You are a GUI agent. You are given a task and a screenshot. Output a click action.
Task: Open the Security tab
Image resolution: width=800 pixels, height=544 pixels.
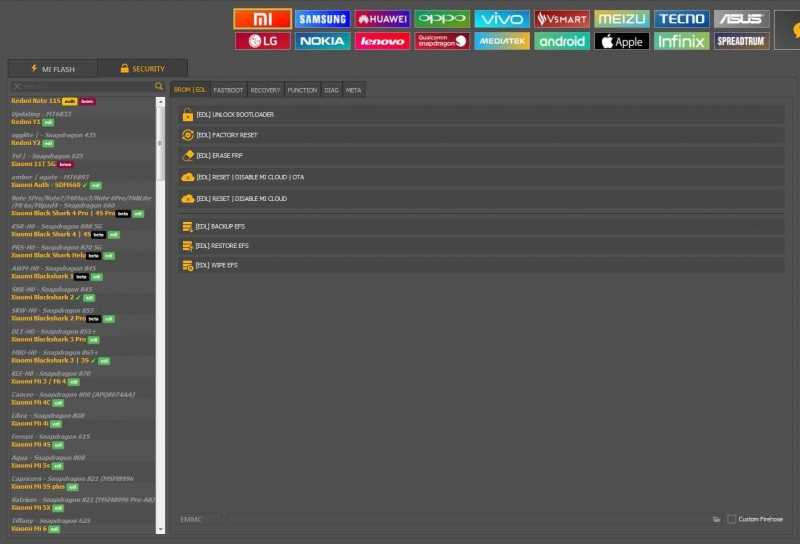tap(143, 68)
